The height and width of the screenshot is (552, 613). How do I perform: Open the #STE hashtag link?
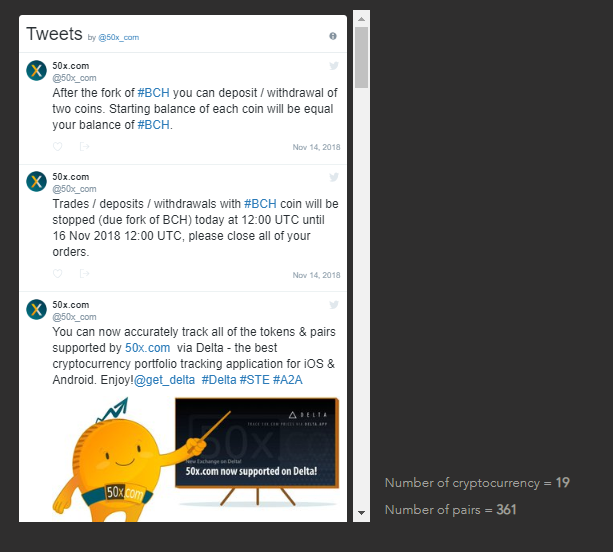(x=255, y=380)
